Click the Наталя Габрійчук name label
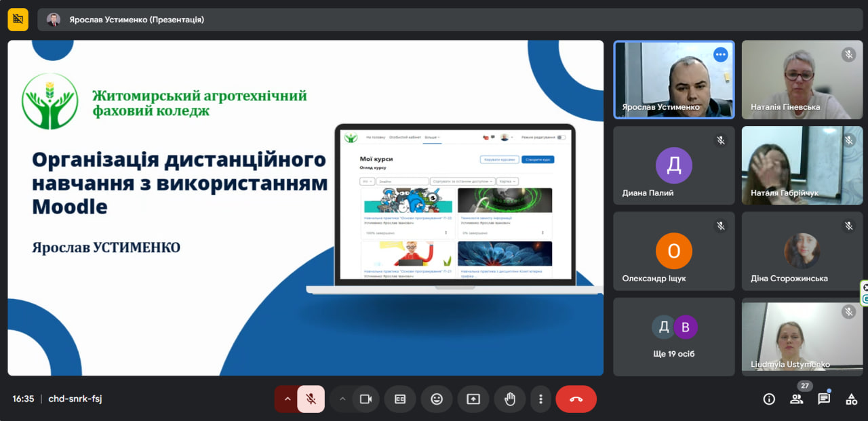Viewport: 868px width, 421px height. click(785, 193)
